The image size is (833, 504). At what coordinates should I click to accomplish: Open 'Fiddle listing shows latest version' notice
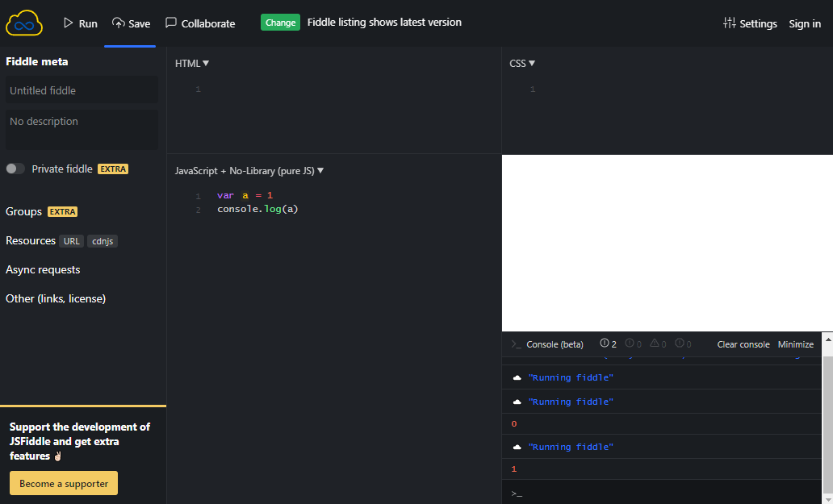point(384,23)
